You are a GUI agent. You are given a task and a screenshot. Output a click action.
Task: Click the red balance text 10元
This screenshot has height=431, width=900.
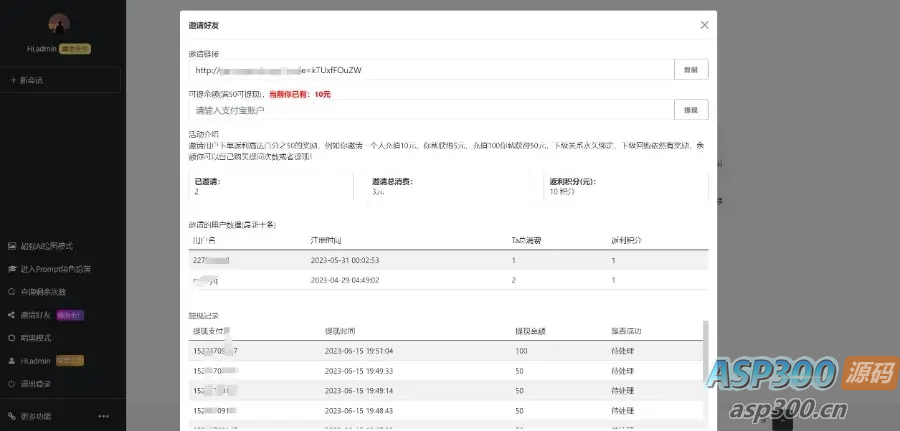[323, 94]
